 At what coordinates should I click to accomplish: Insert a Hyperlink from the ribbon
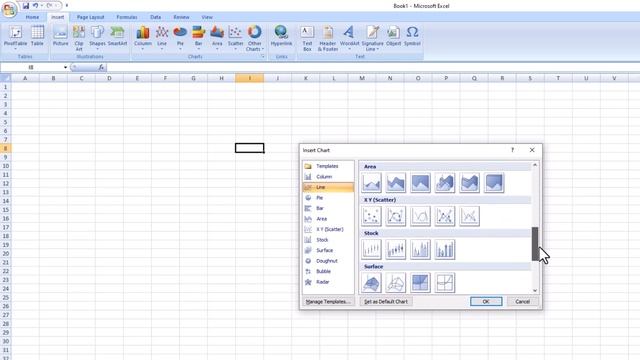(x=281, y=36)
